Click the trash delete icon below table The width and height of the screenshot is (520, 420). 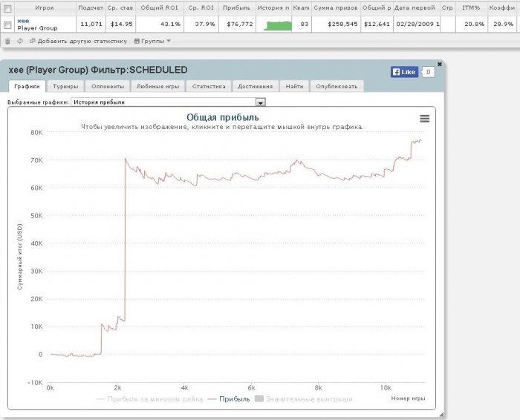click(8, 41)
